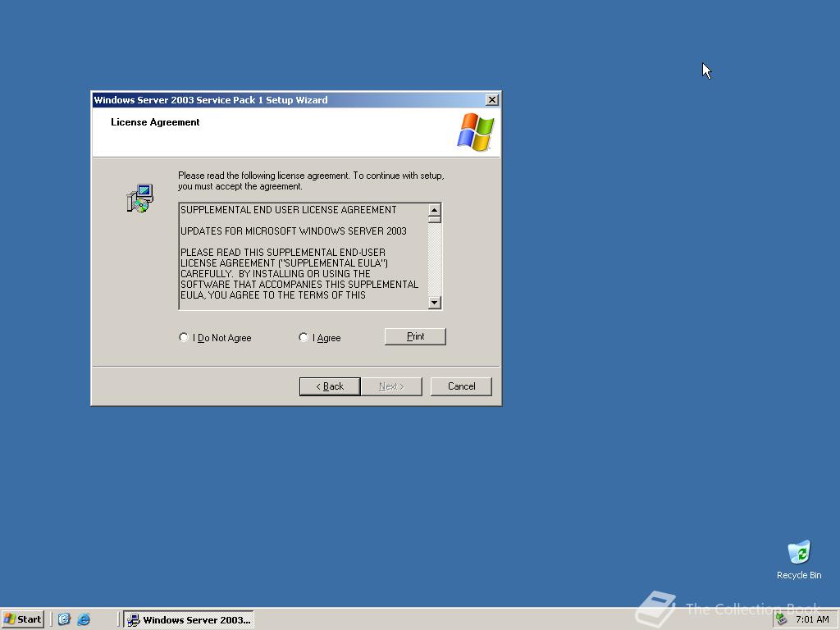Launch Internet Explorer from Quick Launch
This screenshot has width=840, height=630.
click(x=84, y=619)
